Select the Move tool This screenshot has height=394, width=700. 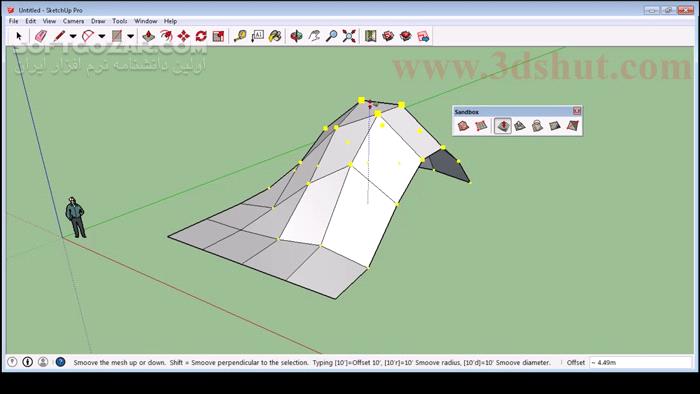click(x=183, y=36)
